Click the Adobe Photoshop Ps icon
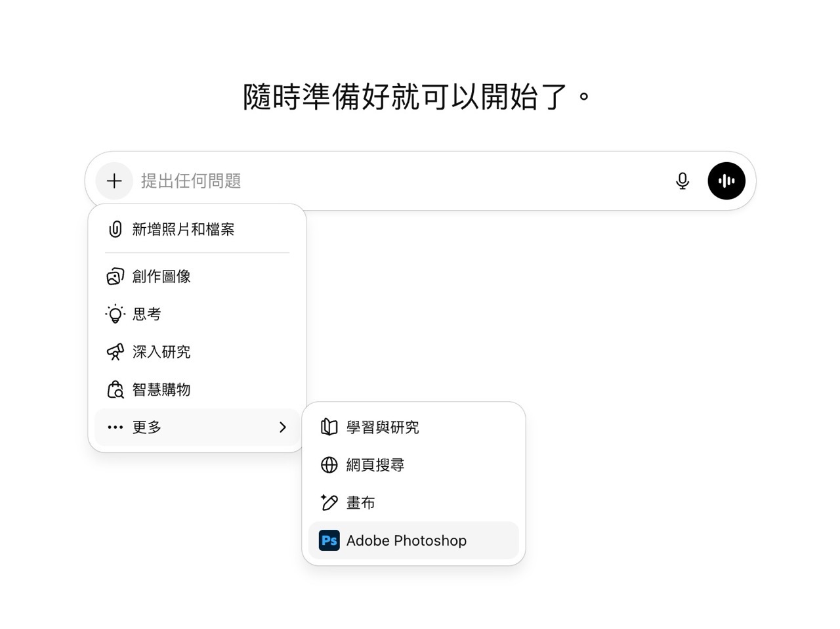 329,540
